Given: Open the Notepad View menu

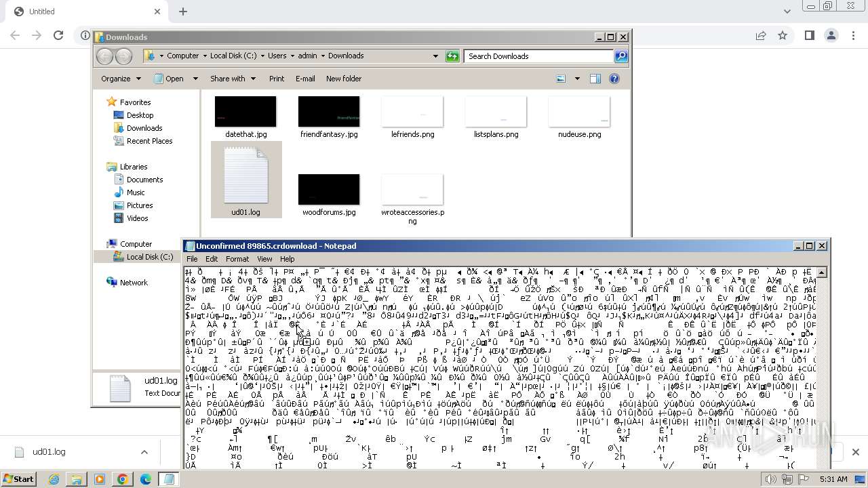Looking at the screenshot, I should tap(264, 259).
